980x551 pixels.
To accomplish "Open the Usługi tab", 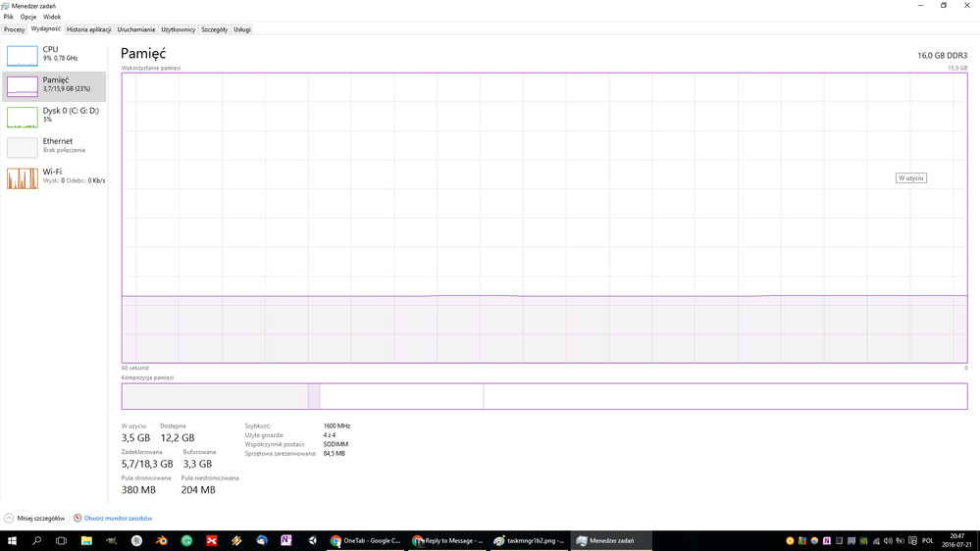I will [241, 29].
